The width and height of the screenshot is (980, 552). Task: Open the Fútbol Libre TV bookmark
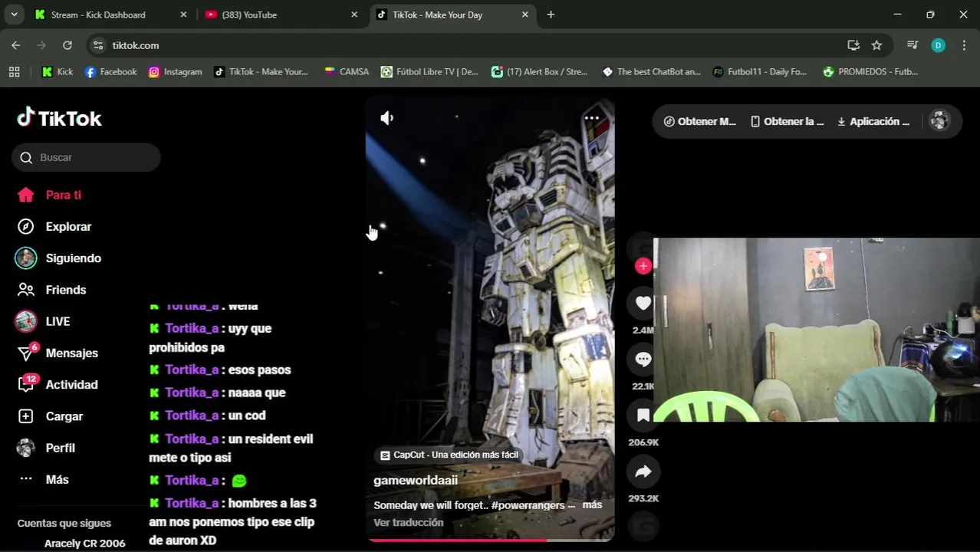click(429, 71)
